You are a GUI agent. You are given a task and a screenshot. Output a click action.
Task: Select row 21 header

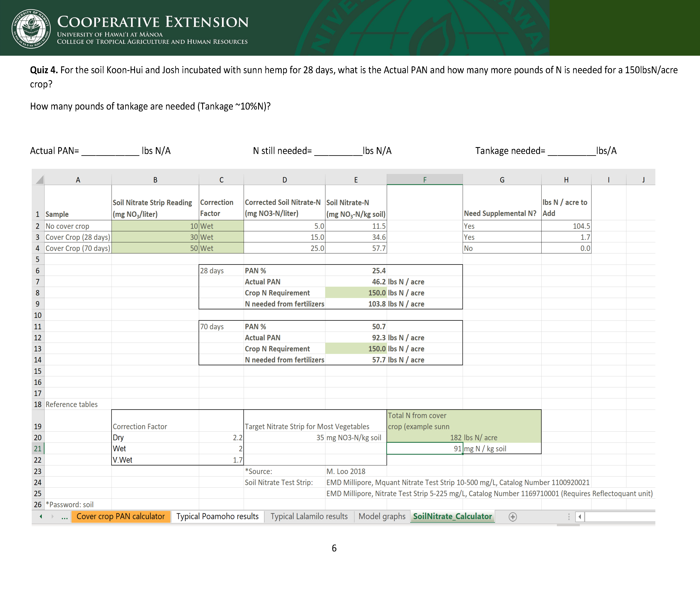click(38, 449)
